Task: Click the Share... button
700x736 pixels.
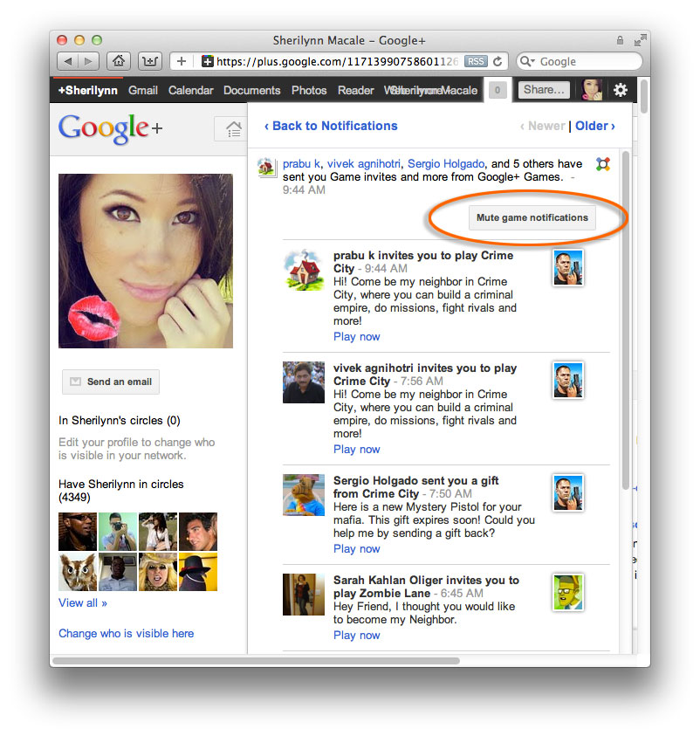Action: coord(544,90)
